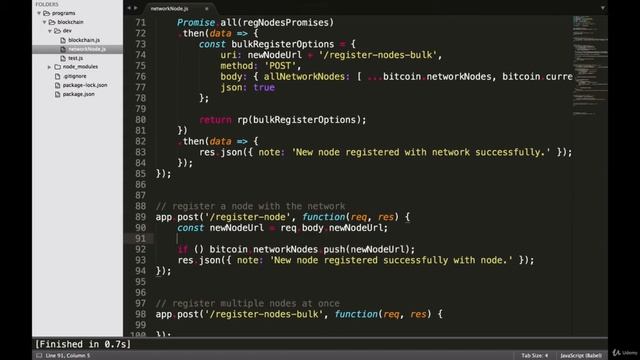The image size is (640, 360).
Task: Click the '// register a node with the network' comment
Action: (250, 206)
